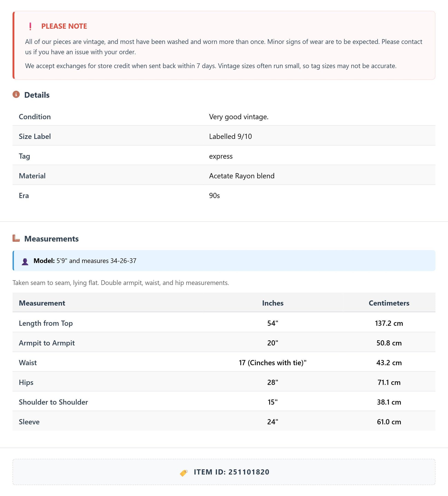This screenshot has height=496, width=448.
Task: Click the Measurement column header
Action: coord(42,303)
